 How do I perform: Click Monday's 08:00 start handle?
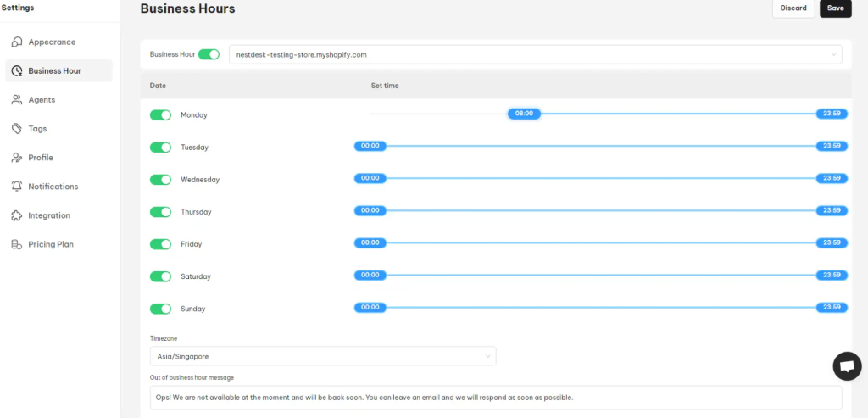524,114
